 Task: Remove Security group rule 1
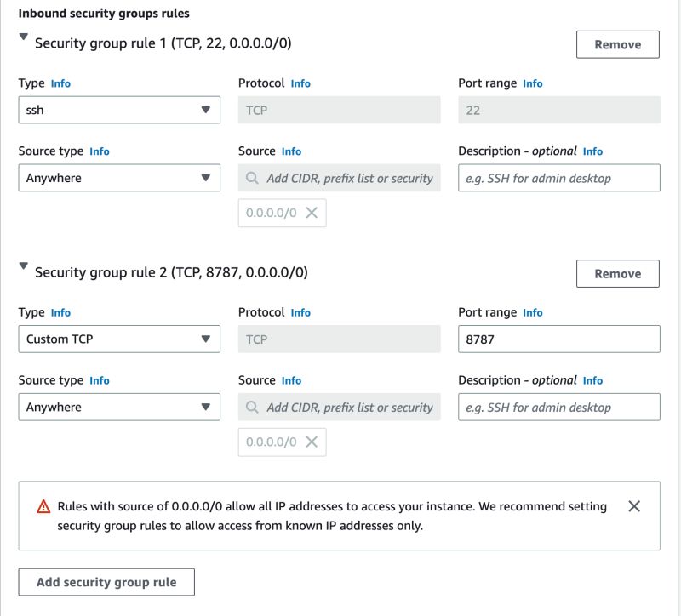(617, 44)
